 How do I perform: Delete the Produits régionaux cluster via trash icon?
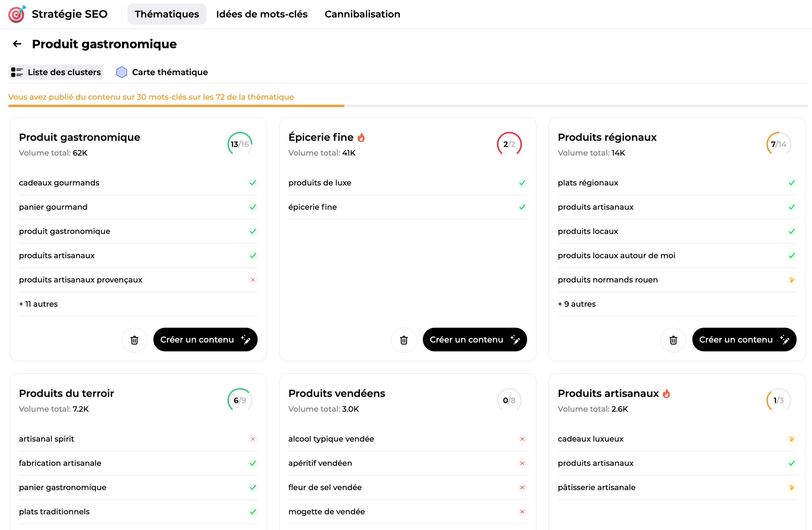pyautogui.click(x=673, y=340)
